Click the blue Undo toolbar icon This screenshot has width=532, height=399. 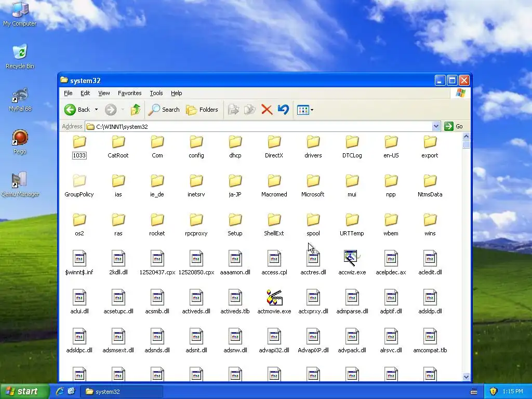pyautogui.click(x=283, y=110)
